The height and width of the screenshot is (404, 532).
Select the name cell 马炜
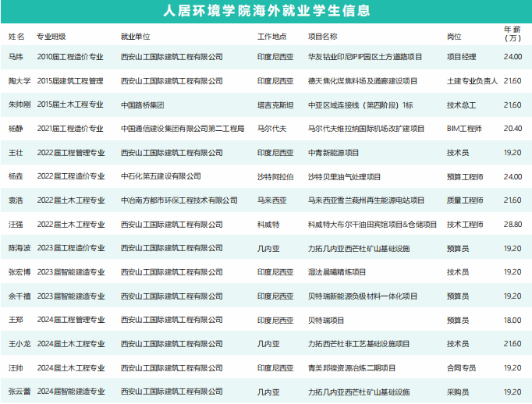click(16, 57)
